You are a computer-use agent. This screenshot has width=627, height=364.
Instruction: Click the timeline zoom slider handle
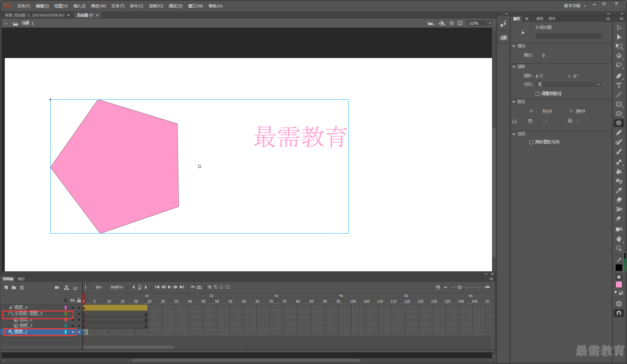point(460,287)
